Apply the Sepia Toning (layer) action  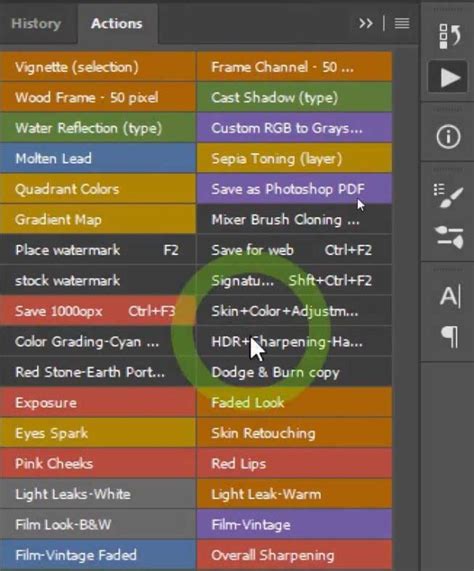click(295, 158)
